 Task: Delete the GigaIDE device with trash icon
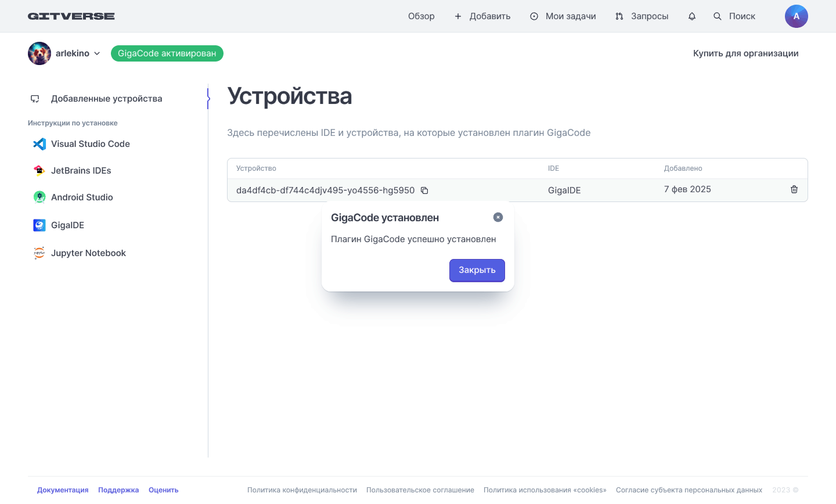(794, 189)
